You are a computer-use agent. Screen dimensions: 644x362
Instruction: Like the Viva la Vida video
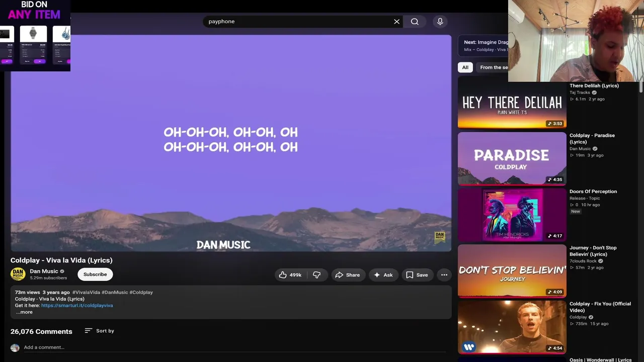click(290, 275)
